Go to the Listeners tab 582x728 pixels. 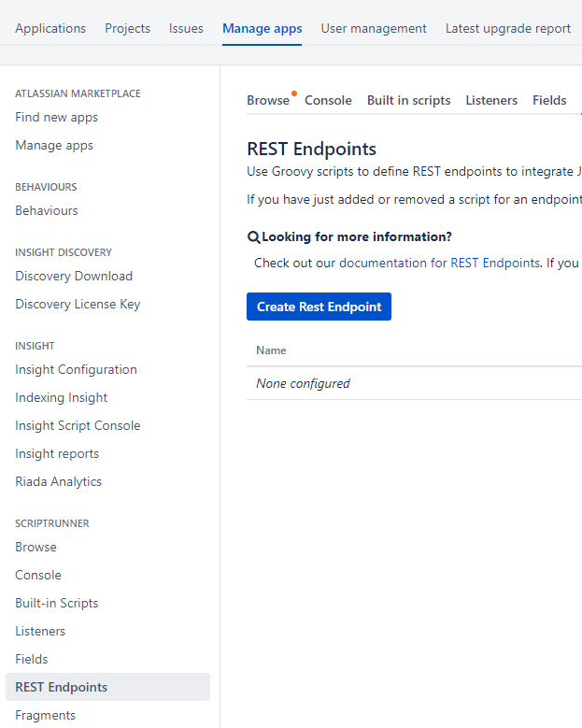pos(491,101)
